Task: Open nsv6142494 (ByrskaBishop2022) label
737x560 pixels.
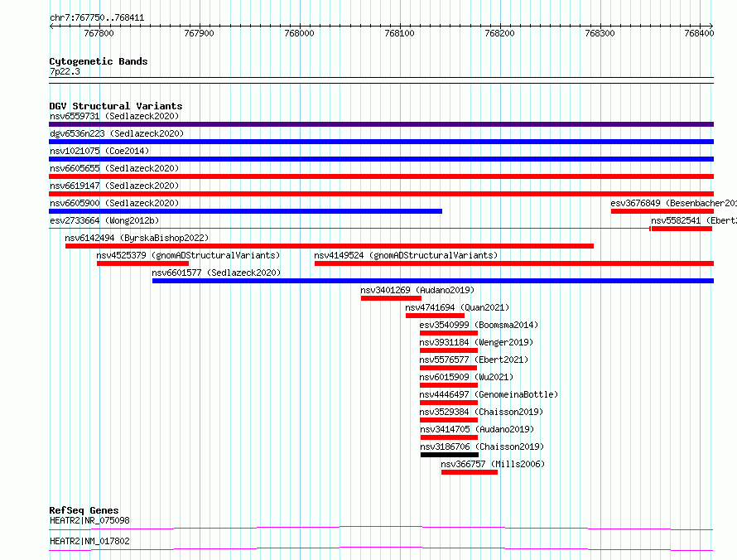Action: 137,238
